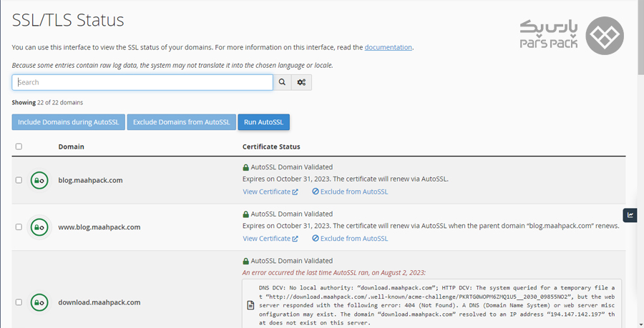View Certificate for www.blog.maahpack.com

(270, 238)
